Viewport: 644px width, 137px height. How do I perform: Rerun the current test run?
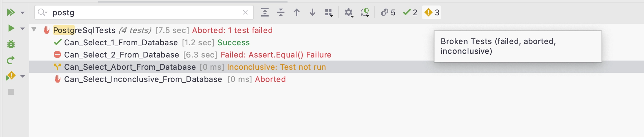pos(11,60)
